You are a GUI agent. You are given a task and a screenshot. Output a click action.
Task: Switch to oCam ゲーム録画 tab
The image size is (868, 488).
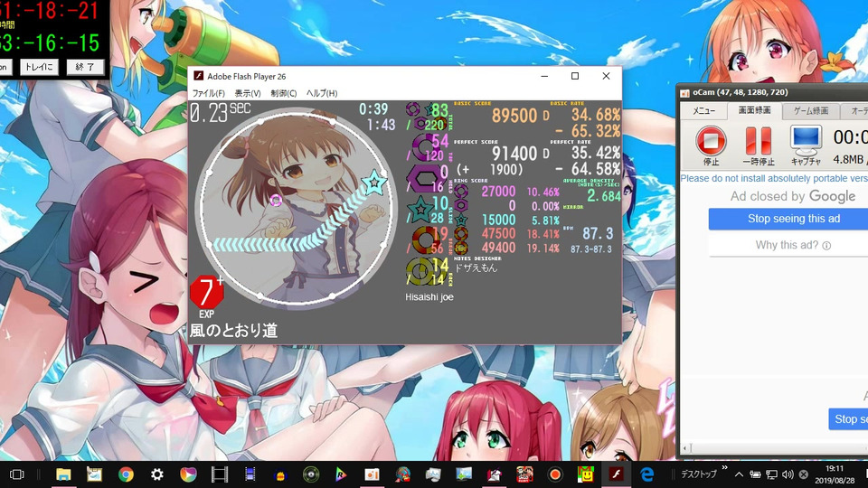click(x=811, y=111)
